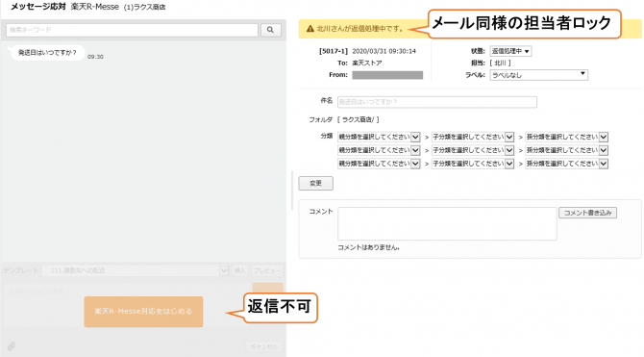Click the To value 楽天ストア
This screenshot has height=357, width=644.
pos(367,63)
